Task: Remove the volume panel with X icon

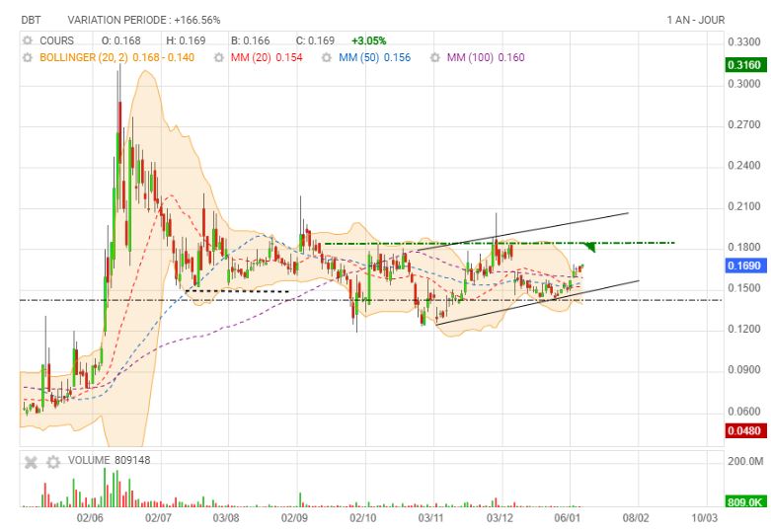Action: point(31,462)
